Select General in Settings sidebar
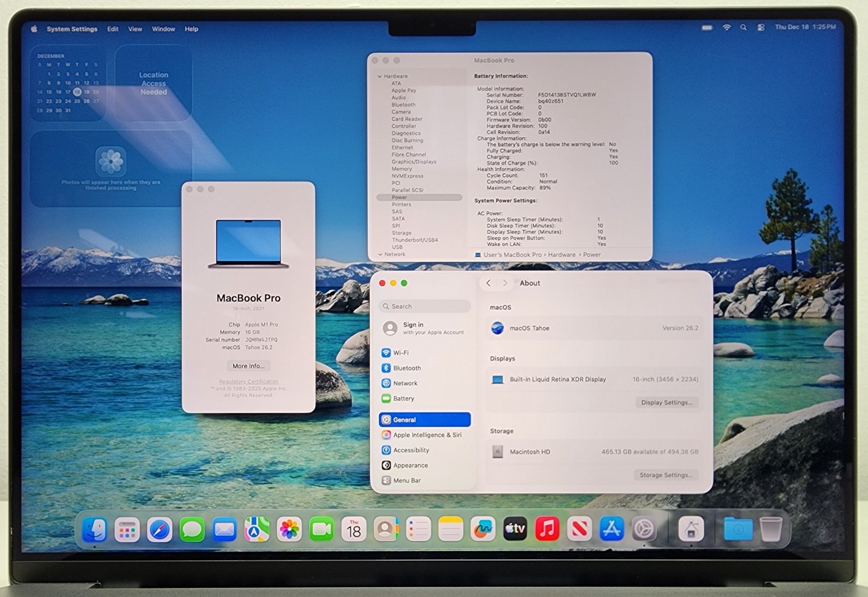868x597 pixels. click(425, 420)
